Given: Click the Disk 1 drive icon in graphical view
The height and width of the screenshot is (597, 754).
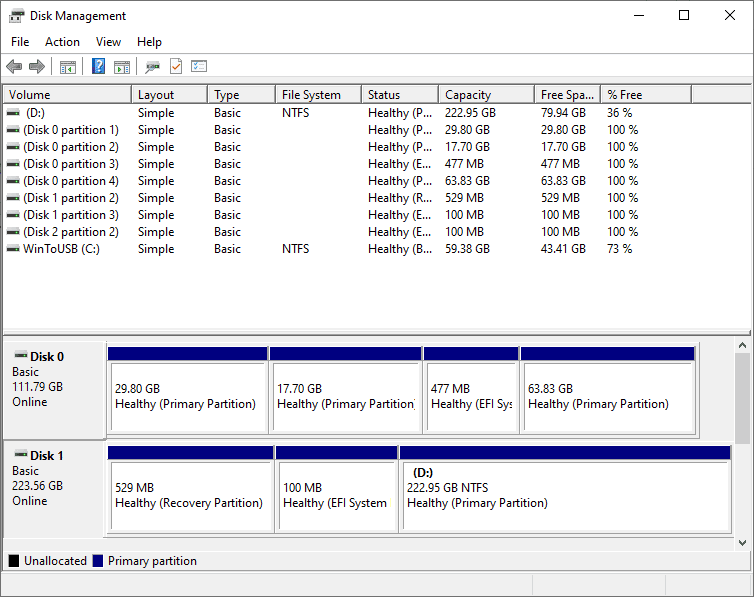Looking at the screenshot, I should [x=21, y=454].
